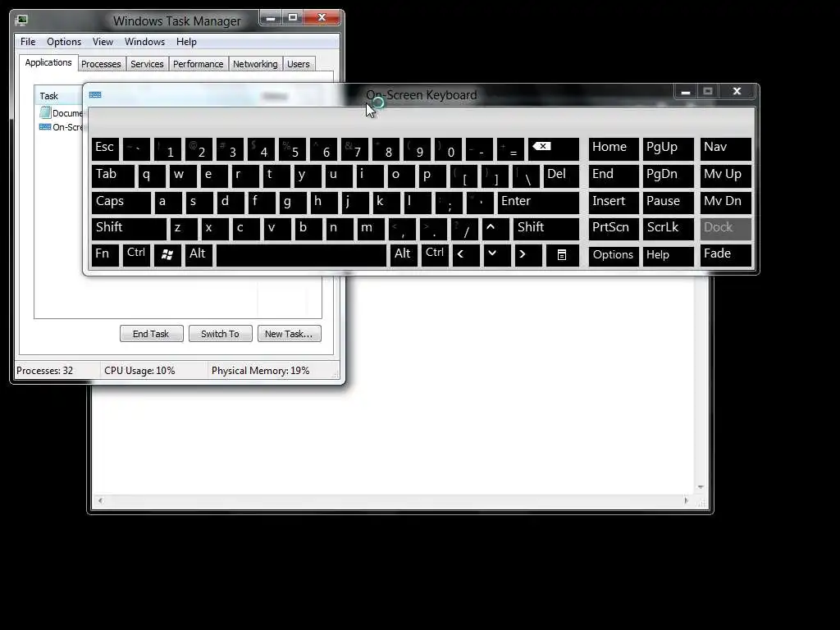Click the PgUp key
Screen dimensions: 840x630
(x=668, y=149)
